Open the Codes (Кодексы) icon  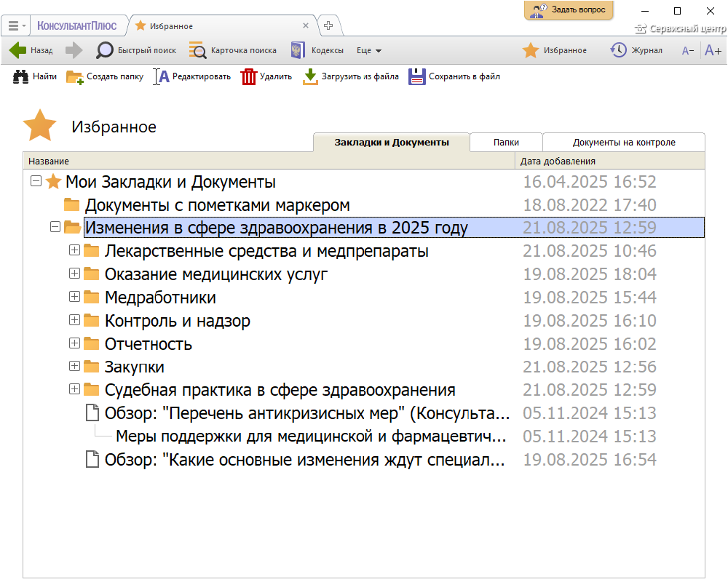[296, 50]
